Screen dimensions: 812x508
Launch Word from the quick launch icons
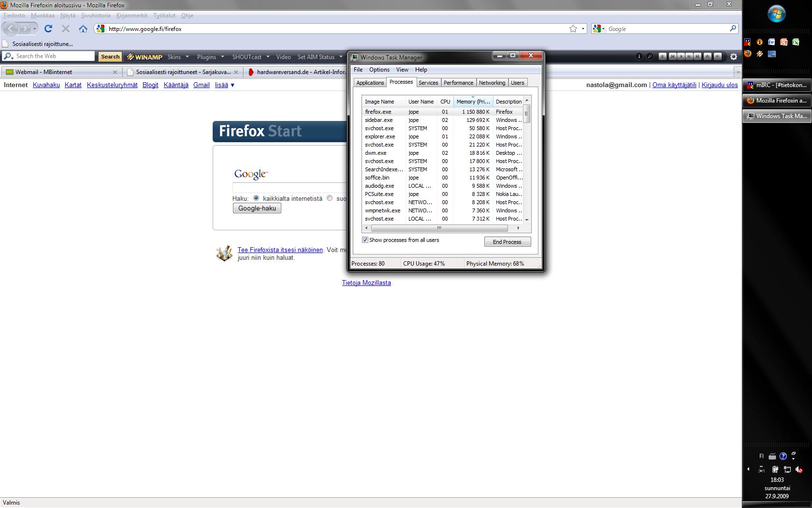coord(772,42)
